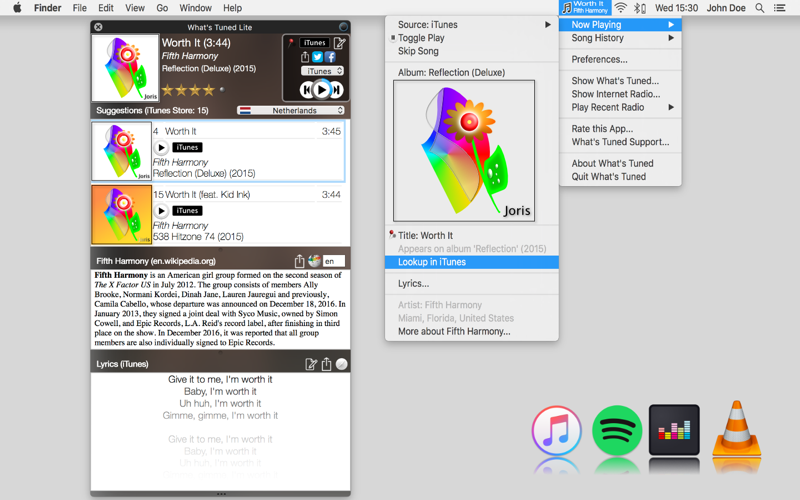Image resolution: width=800 pixels, height=500 pixels.
Task: Toggle play in the player controls
Action: [x=321, y=90]
